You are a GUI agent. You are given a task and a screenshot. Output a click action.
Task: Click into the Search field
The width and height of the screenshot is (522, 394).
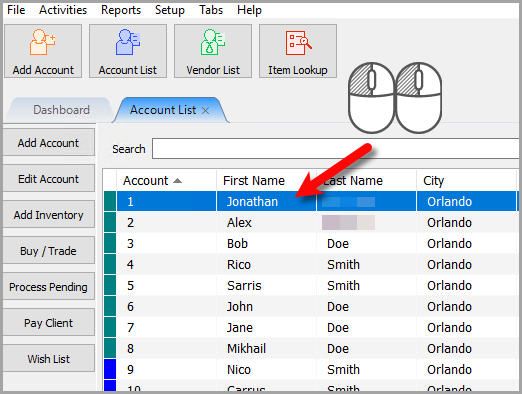tap(335, 149)
